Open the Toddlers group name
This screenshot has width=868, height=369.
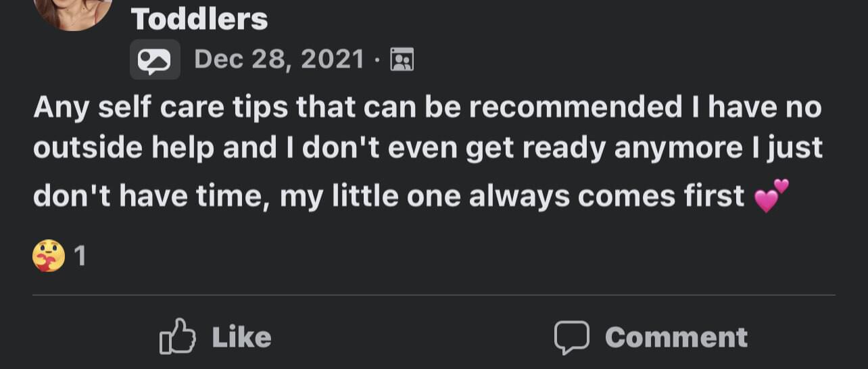point(199,19)
